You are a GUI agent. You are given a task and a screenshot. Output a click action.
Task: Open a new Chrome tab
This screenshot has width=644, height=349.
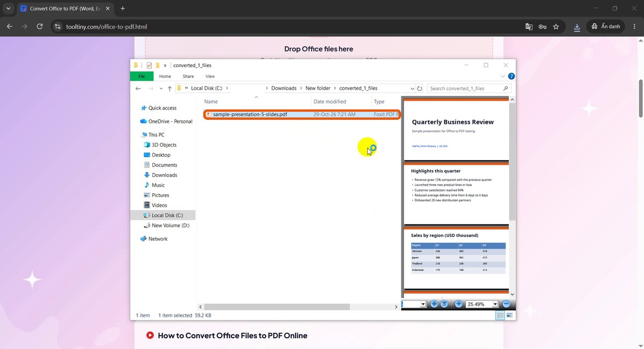click(x=123, y=9)
